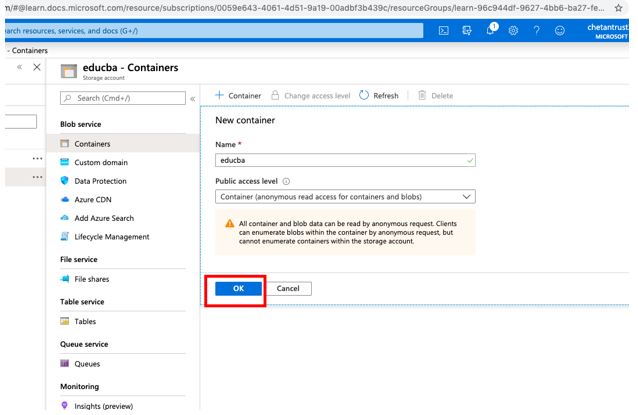Click the Custom domain icon
The height and width of the screenshot is (415, 638).
click(x=64, y=162)
